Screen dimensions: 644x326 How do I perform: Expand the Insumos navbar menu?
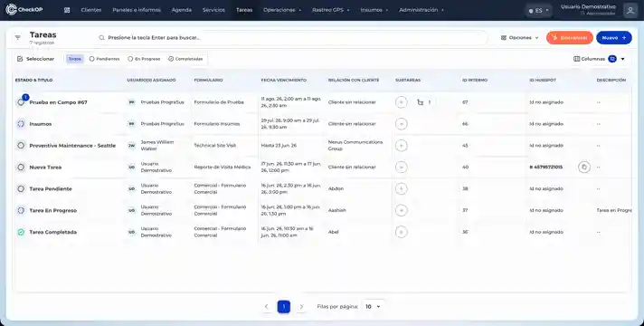tap(374, 10)
